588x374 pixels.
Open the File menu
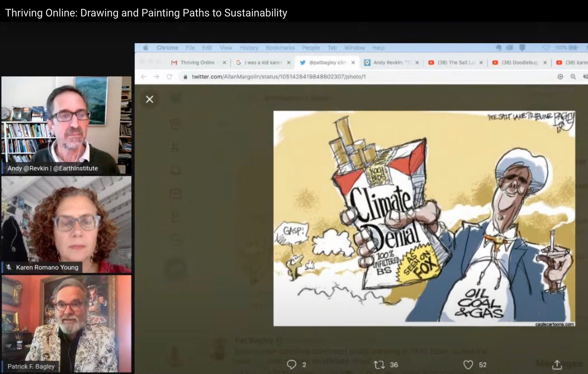[190, 48]
